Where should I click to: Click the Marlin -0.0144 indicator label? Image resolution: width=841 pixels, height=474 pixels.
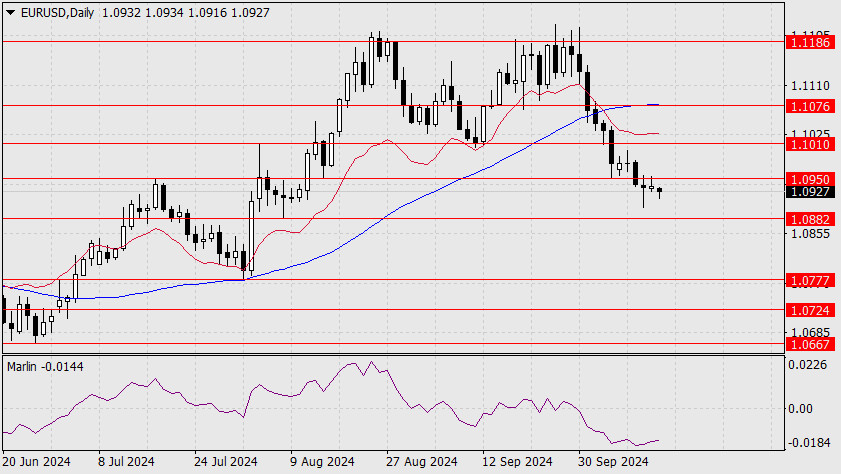(45, 367)
